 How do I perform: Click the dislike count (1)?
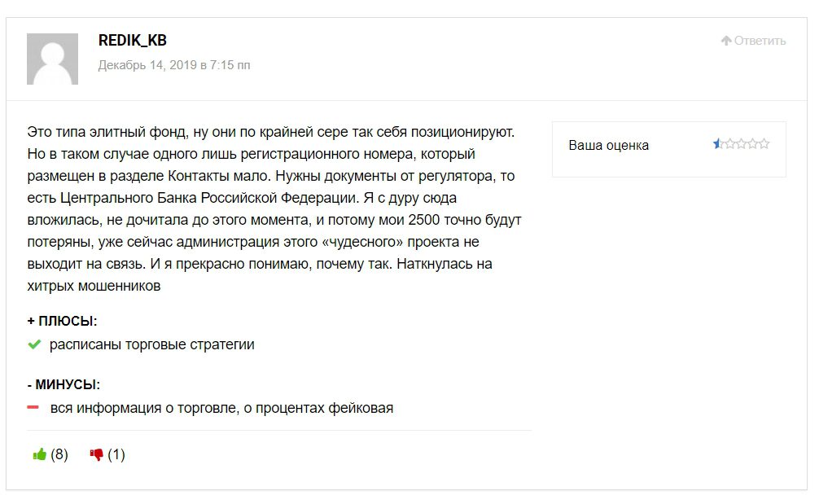coord(116,455)
